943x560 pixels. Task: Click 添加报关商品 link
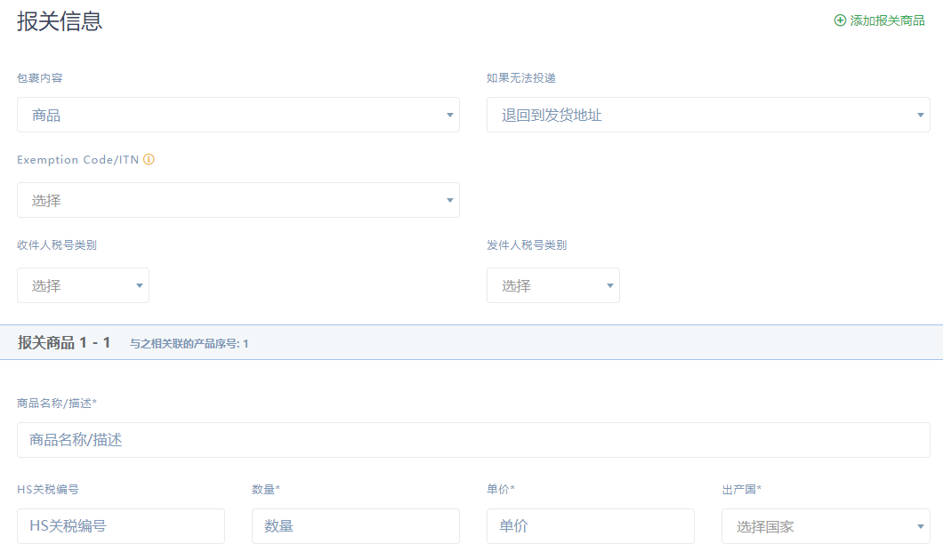coord(879,20)
